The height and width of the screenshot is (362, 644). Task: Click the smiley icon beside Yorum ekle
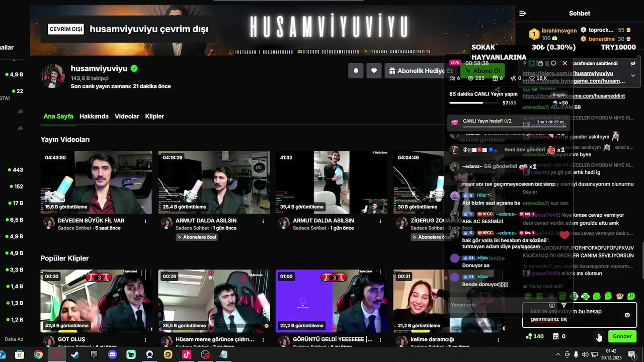click(x=552, y=305)
